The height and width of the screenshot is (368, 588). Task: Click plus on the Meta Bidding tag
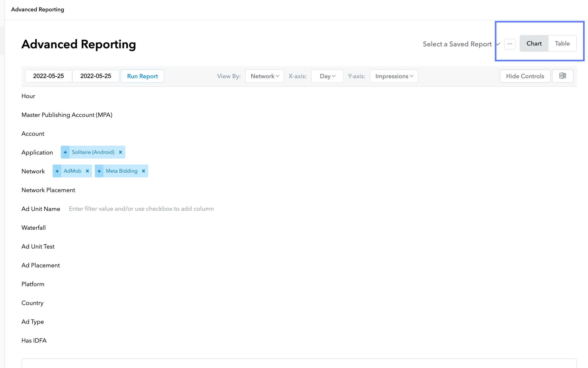point(99,171)
